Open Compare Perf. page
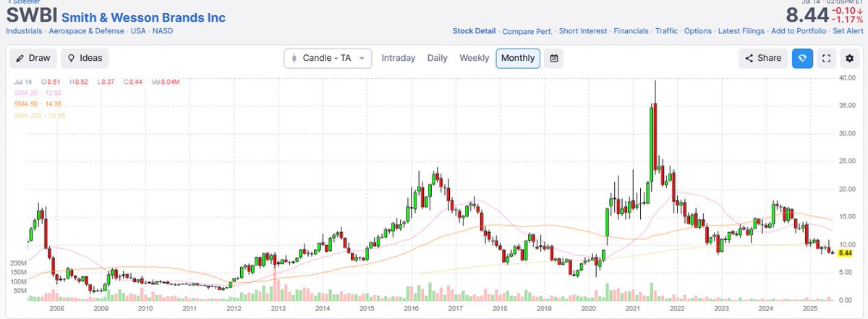Image resolution: width=868 pixels, height=319 pixels. [527, 31]
